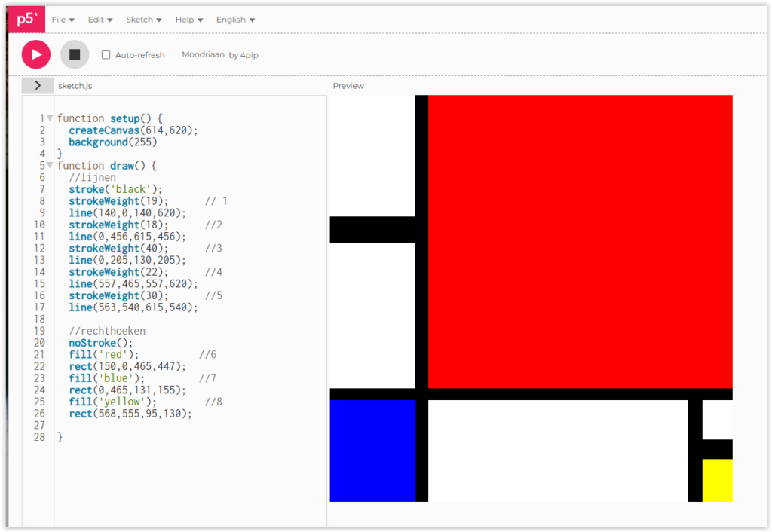This screenshot has height=532, width=772.
Task: Click the blue rectangle in the preview
Action: (x=372, y=450)
